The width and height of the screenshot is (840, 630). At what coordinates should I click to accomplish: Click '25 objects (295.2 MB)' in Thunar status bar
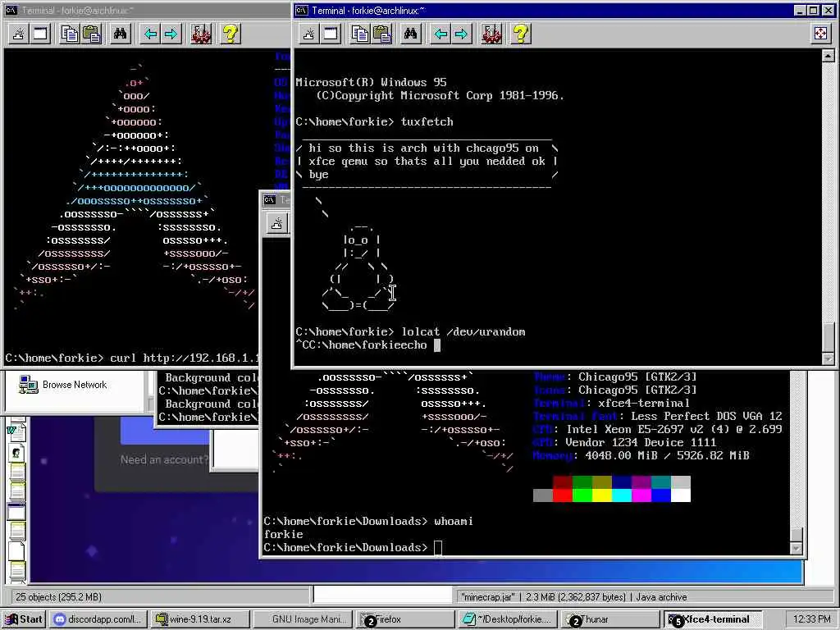tap(58, 597)
